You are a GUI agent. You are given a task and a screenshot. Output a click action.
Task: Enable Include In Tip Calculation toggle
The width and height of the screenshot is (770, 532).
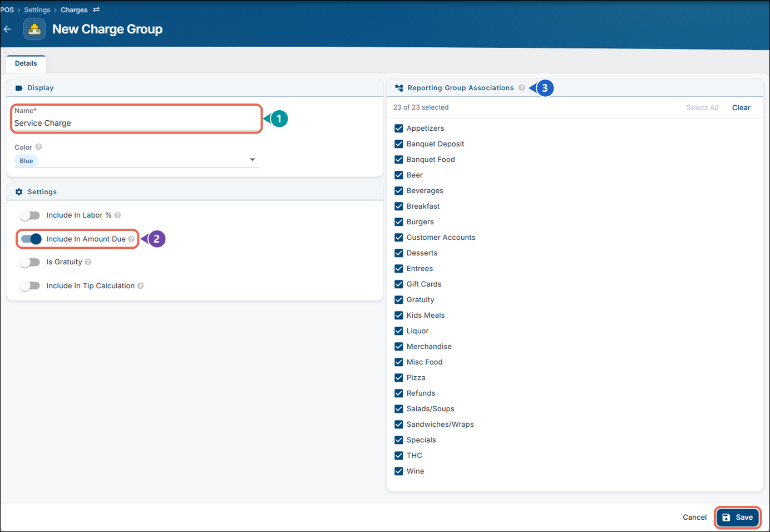point(29,285)
